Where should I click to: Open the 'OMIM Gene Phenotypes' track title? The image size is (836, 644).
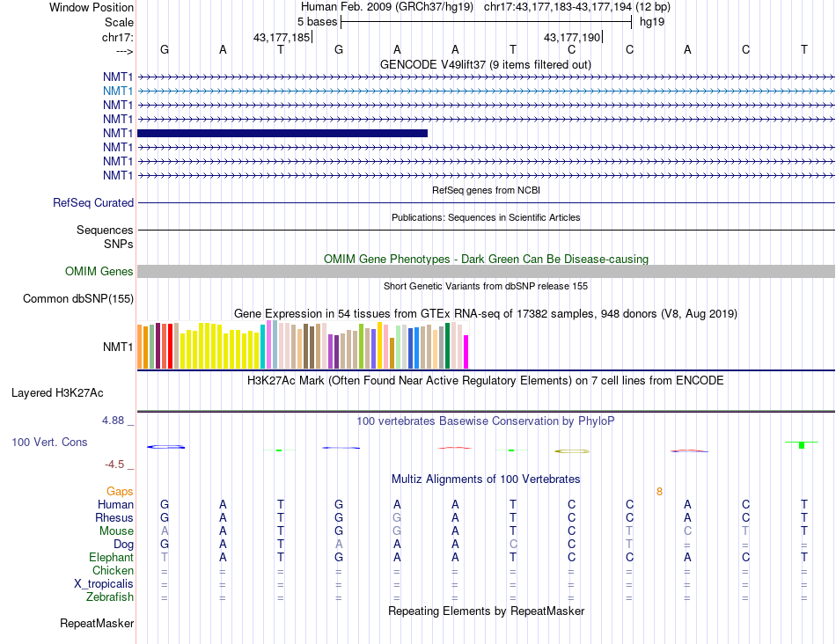[486, 259]
